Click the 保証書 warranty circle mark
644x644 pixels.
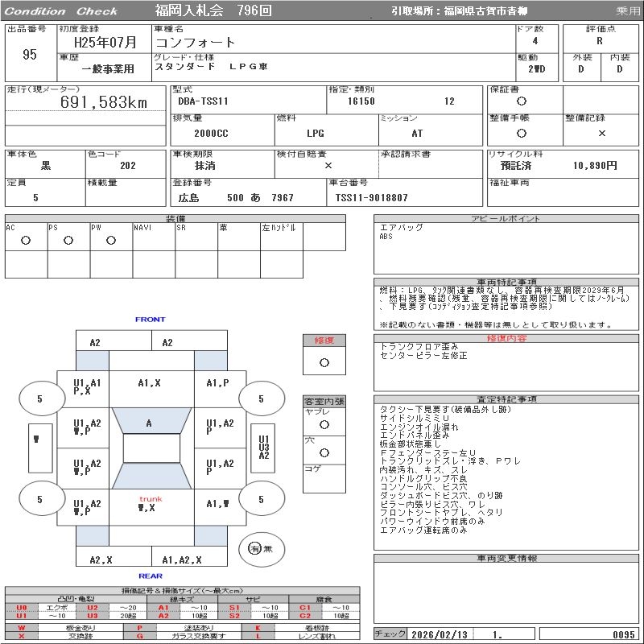click(x=522, y=101)
